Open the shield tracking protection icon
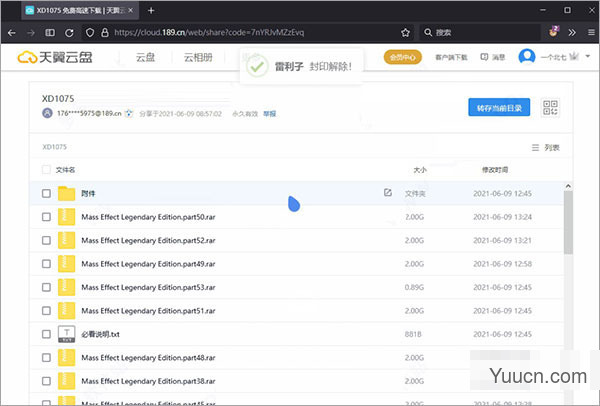This screenshot has width=600, height=406. [x=90, y=33]
